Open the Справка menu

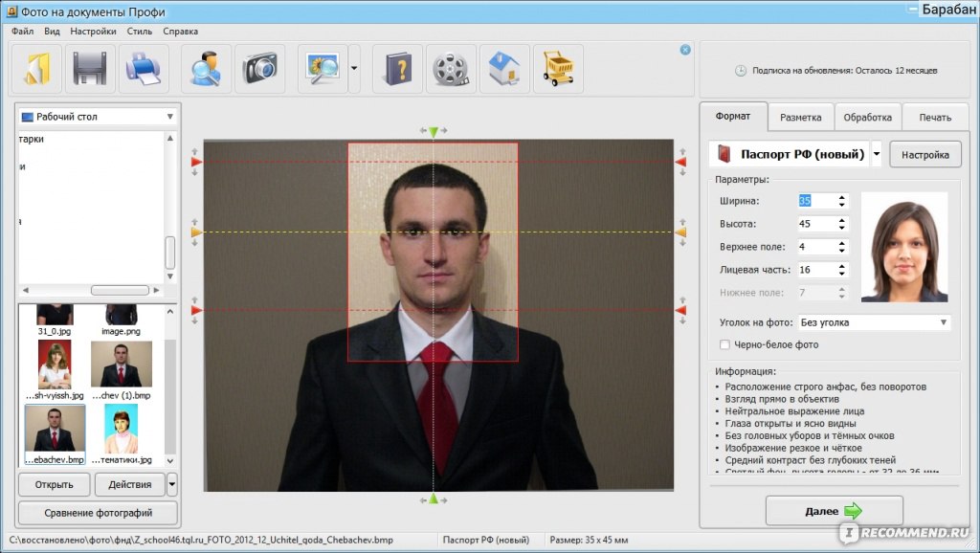[x=181, y=32]
